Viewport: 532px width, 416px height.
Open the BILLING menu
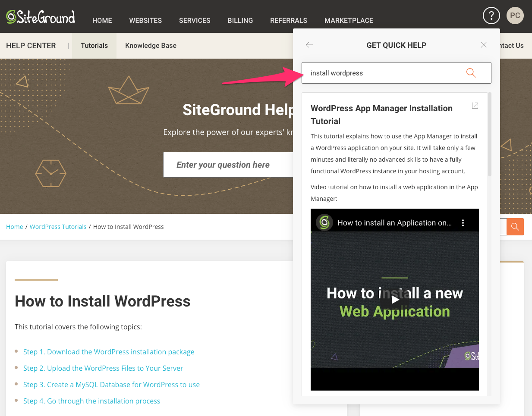(x=240, y=20)
